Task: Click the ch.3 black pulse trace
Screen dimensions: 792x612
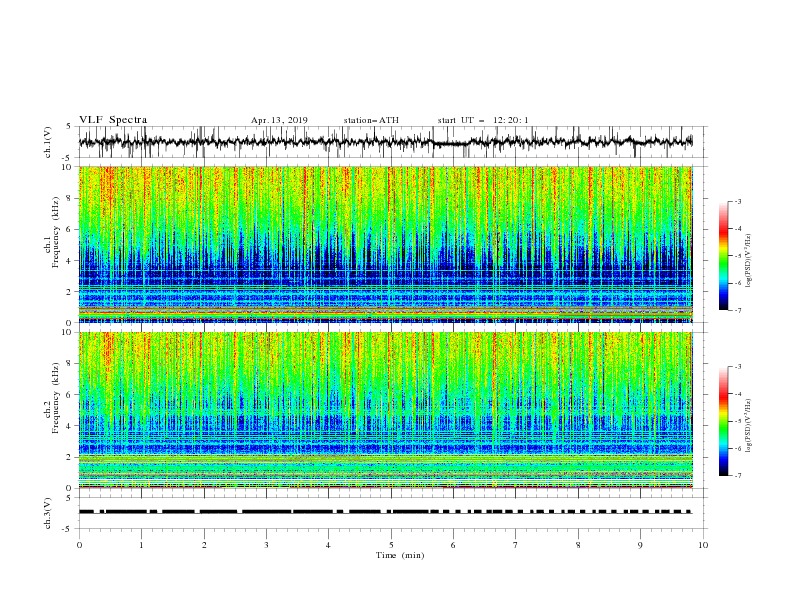Action: (385, 512)
